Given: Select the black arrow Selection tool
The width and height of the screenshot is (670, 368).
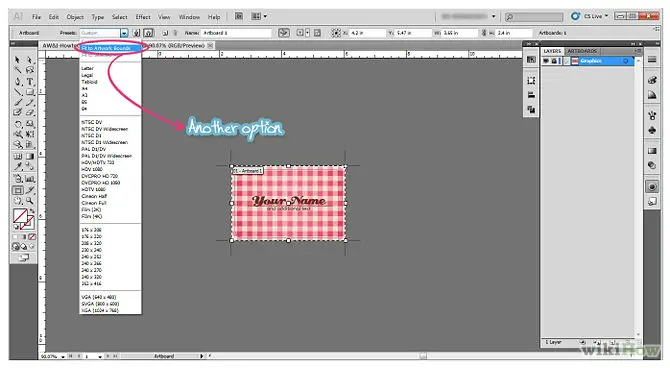Looking at the screenshot, I should [x=18, y=60].
